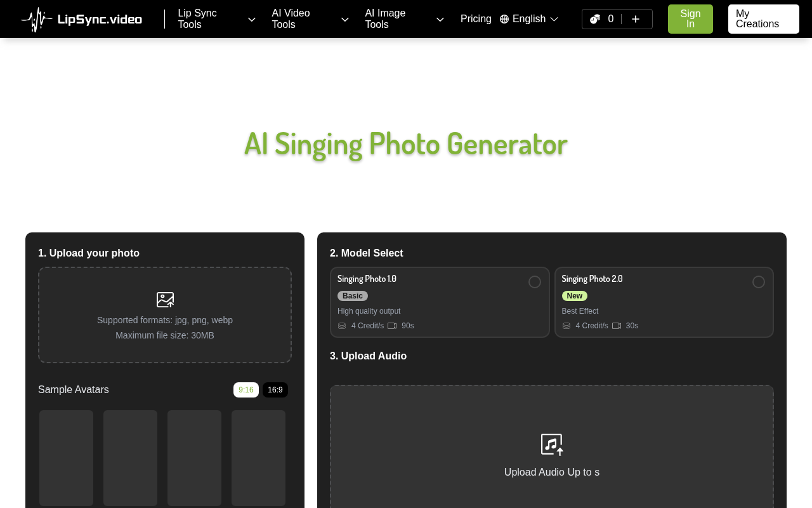Screen dimensions: 812x508
Task: Click the video duration icon beside 90s
Action: point(392,326)
